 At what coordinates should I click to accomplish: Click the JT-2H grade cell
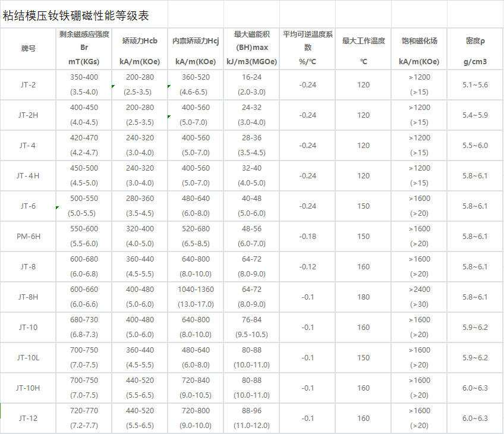[x=29, y=115]
